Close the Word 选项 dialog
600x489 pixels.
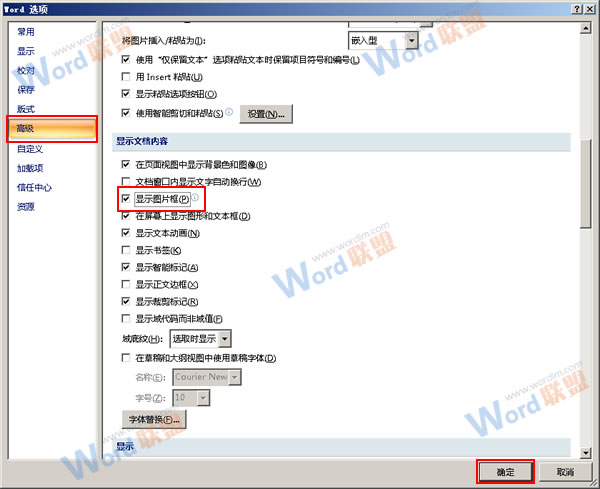click(590, 8)
